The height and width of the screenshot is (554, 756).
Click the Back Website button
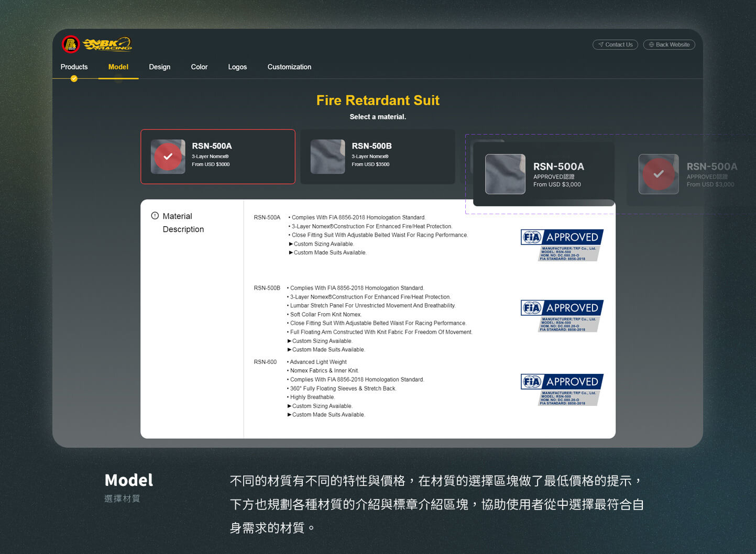click(x=669, y=45)
